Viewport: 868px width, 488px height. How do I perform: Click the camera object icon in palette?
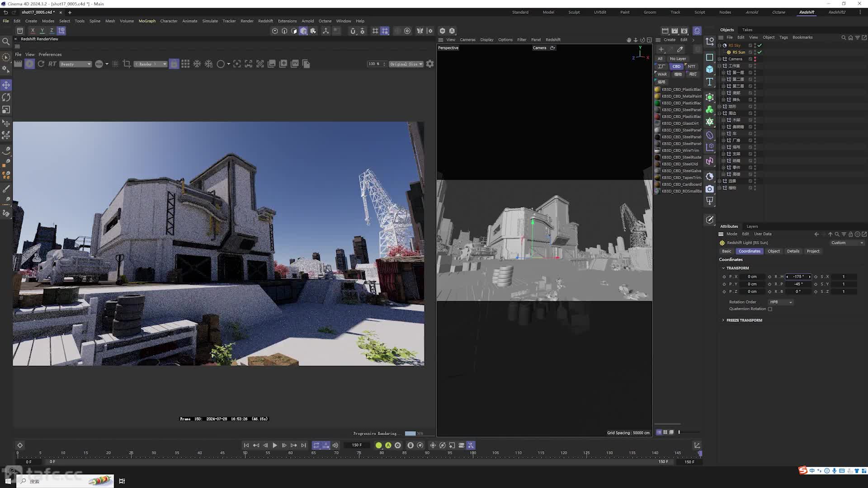(x=710, y=189)
